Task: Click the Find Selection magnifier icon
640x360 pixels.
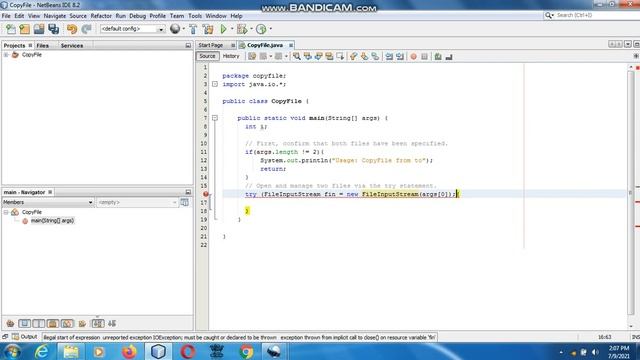Action: tap(297, 56)
